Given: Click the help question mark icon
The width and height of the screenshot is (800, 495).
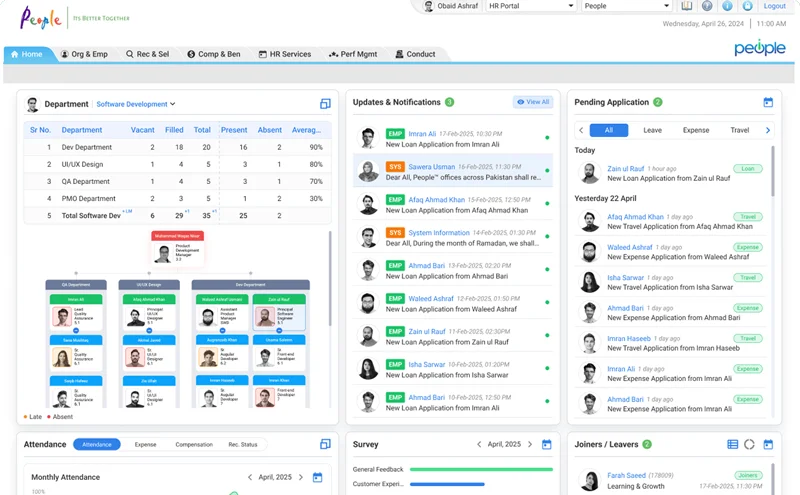Looking at the screenshot, I should pyautogui.click(x=707, y=6).
